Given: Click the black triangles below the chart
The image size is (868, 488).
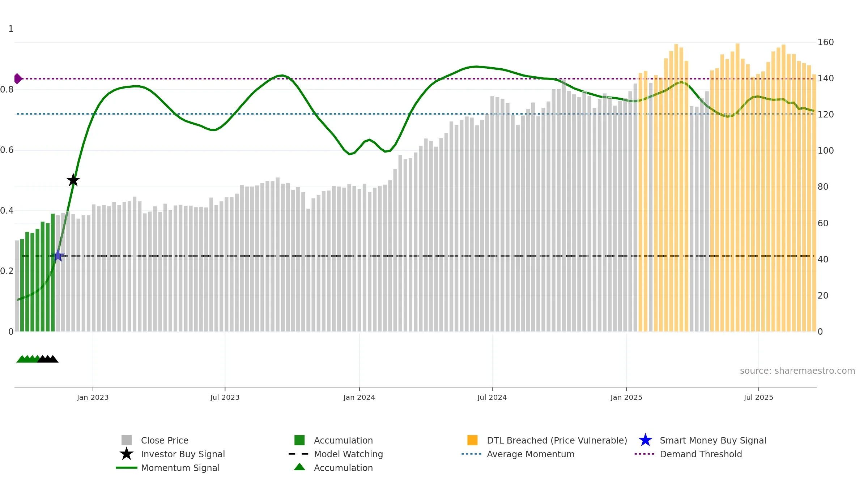Looking at the screenshot, I should click(48, 359).
